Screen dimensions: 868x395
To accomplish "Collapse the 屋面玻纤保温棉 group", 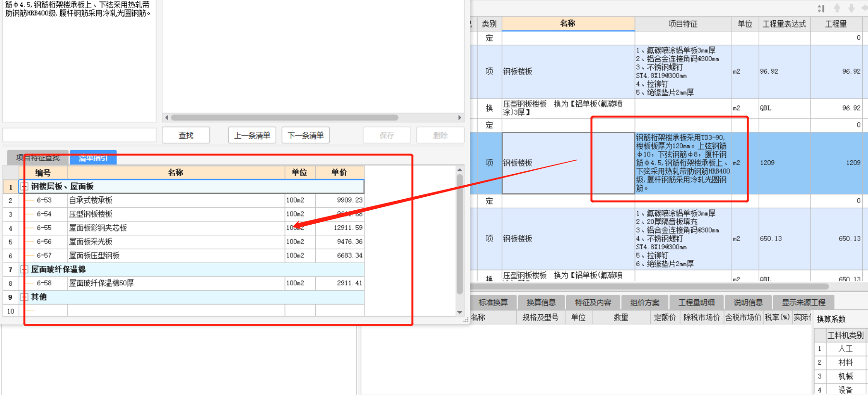I will point(24,269).
